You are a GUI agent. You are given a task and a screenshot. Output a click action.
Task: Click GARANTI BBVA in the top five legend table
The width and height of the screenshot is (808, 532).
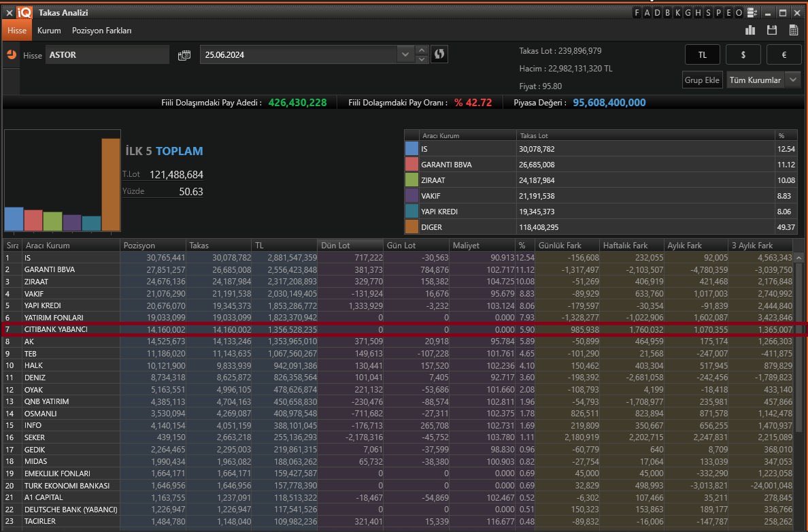click(x=446, y=165)
